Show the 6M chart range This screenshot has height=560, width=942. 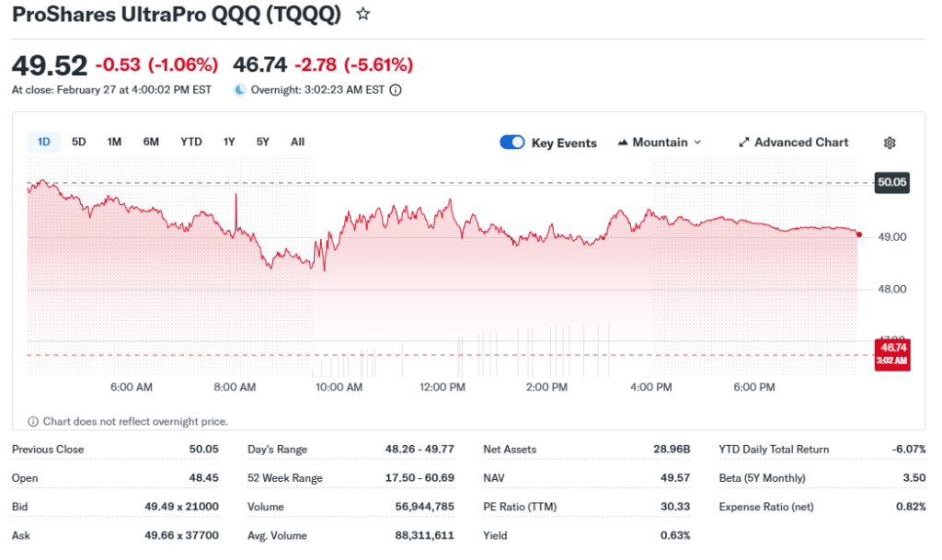coord(151,142)
